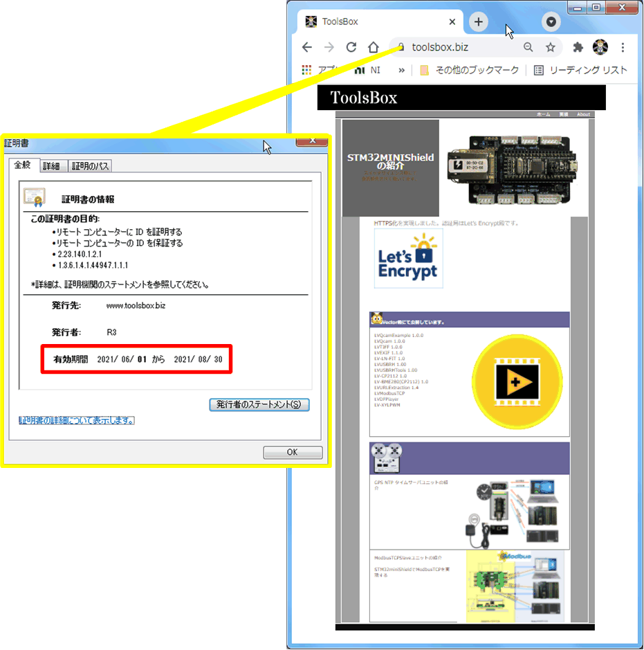
Task: Open the LVURLExtraction 1.4 link
Action: (x=396, y=388)
